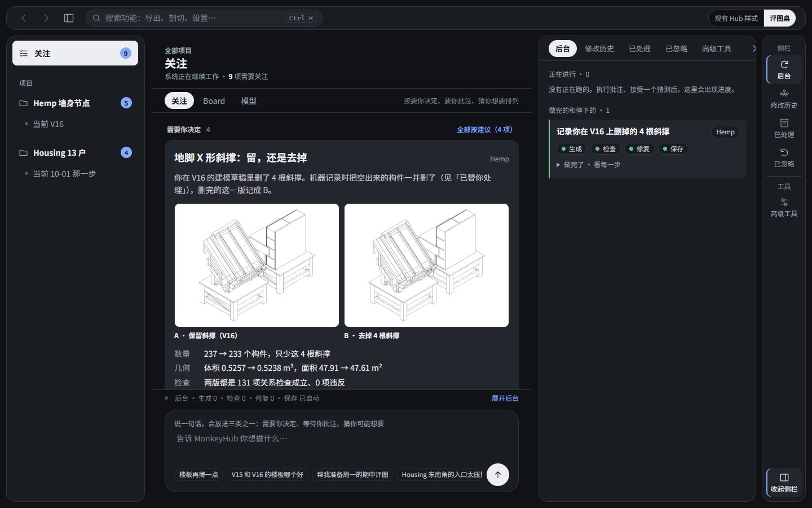Click the V15 和 V16 的楼板哪个好 chip
Image resolution: width=812 pixels, height=508 pixels.
[267, 475]
